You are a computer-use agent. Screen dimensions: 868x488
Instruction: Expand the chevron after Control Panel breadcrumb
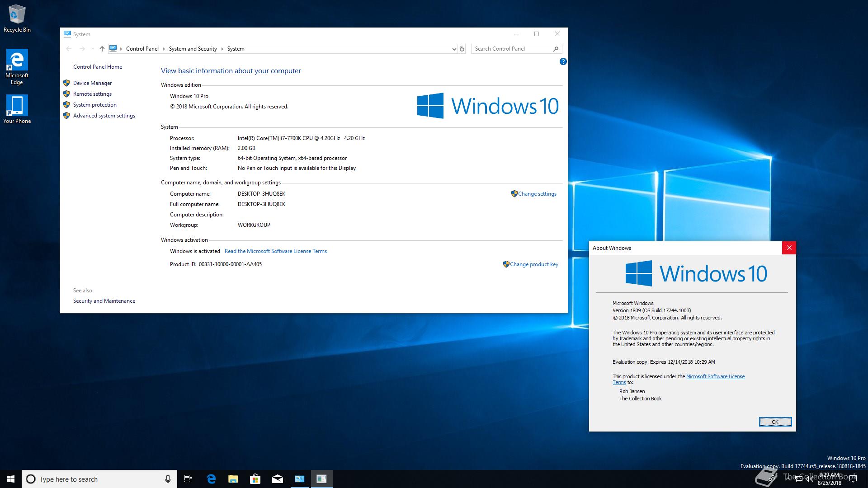pyautogui.click(x=164, y=49)
